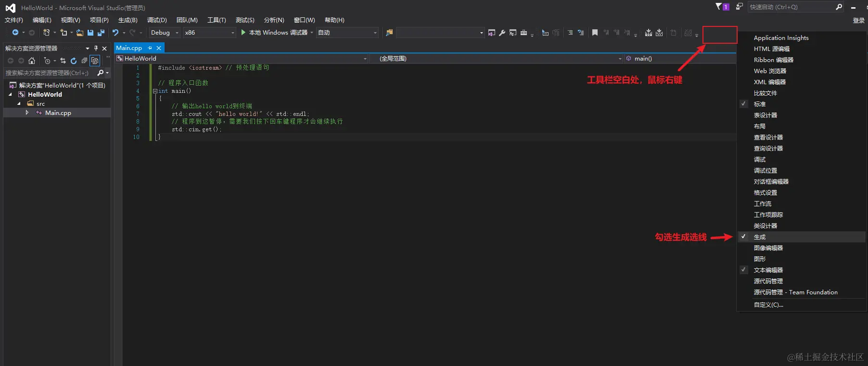Screen dimensions: 868x366
Task: Close the Main.cpp editor tab
Action: point(158,48)
